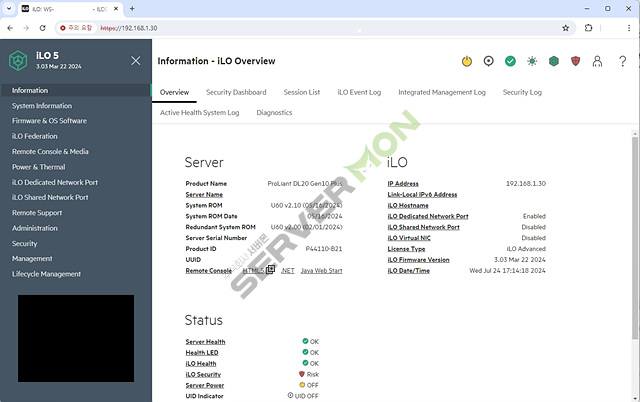The width and height of the screenshot is (640, 402).
Task: Click the black remote console thumbnail
Action: pyautogui.click(x=76, y=338)
